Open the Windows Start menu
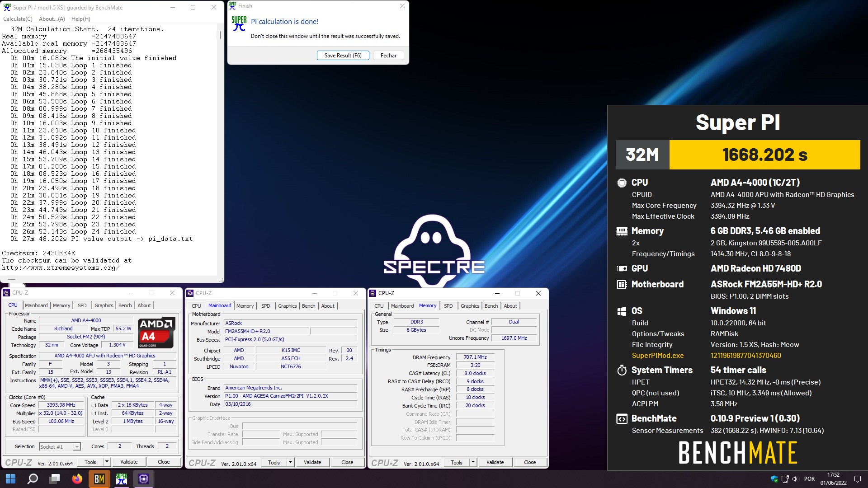Viewport: 868px width, 488px height. pos(10,479)
